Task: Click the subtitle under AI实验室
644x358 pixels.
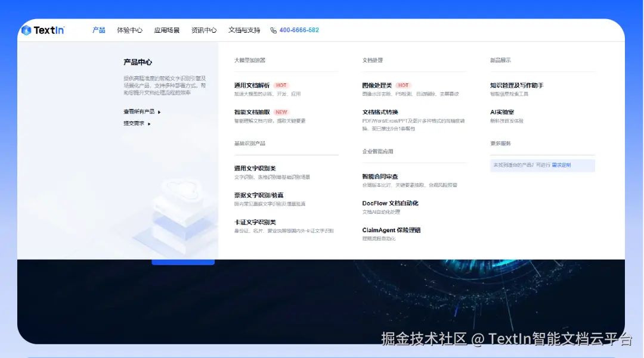Action: click(506, 121)
